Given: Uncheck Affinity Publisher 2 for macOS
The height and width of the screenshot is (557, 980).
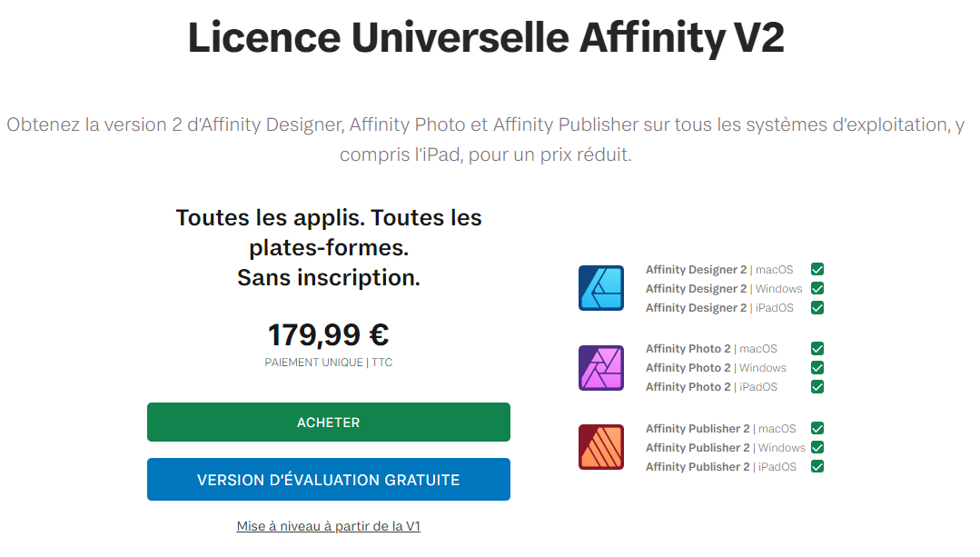Looking at the screenshot, I should pos(817,428).
